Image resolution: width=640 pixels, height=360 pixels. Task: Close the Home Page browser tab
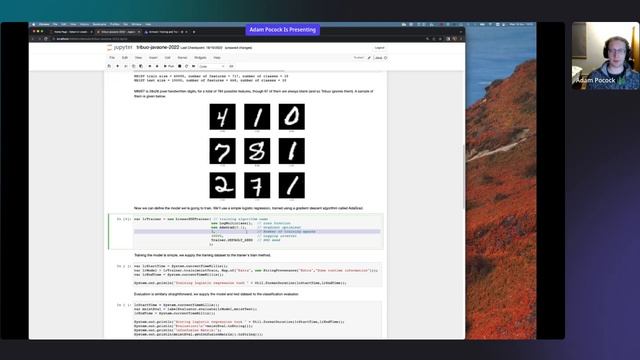point(91,32)
